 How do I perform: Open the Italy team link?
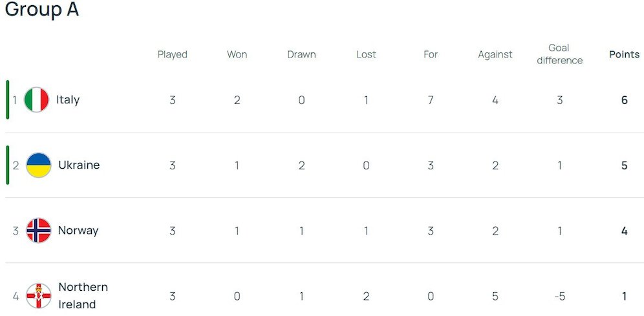pyautogui.click(x=68, y=100)
